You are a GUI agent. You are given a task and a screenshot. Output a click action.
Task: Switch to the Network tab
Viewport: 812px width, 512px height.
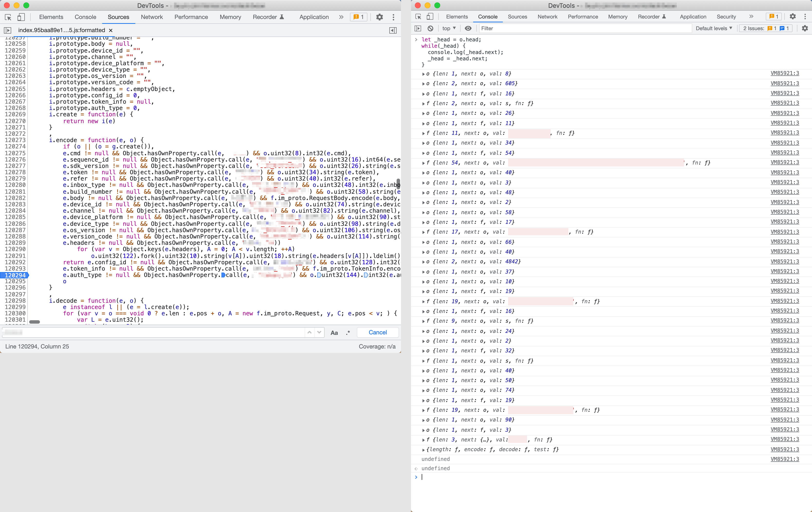pos(152,17)
